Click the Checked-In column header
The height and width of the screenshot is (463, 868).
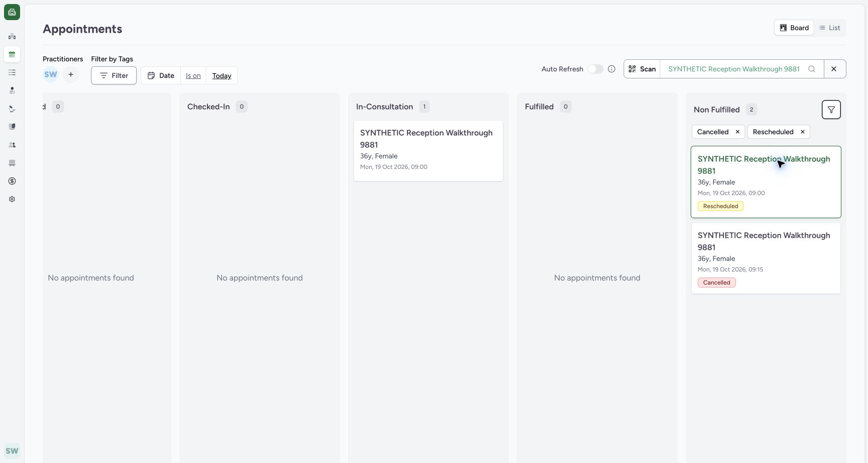point(208,107)
